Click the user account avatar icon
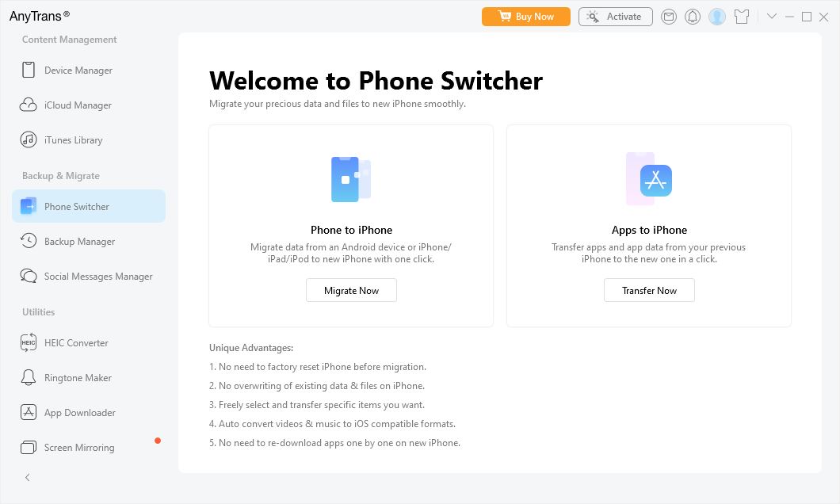The width and height of the screenshot is (840, 504). [717, 17]
